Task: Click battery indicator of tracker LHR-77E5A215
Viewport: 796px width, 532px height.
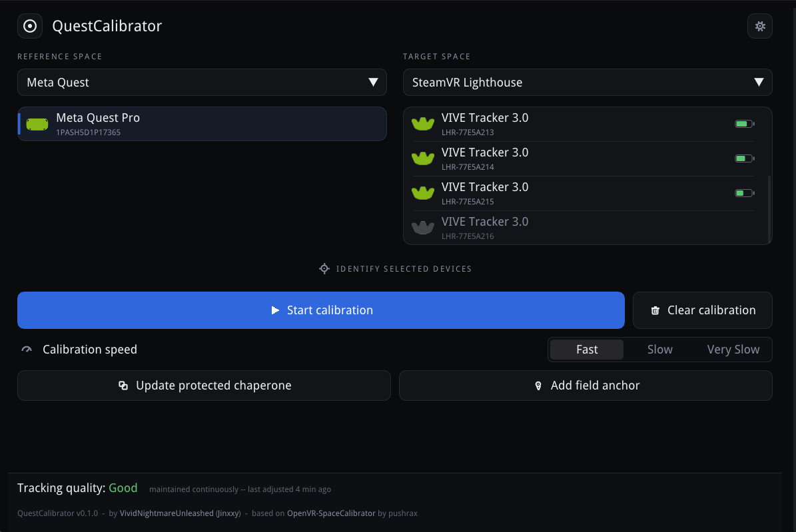Action: point(744,193)
